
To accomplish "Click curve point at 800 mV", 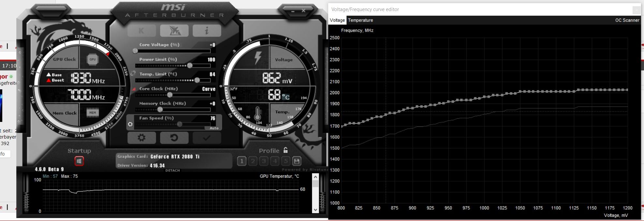I will tap(342, 126).
